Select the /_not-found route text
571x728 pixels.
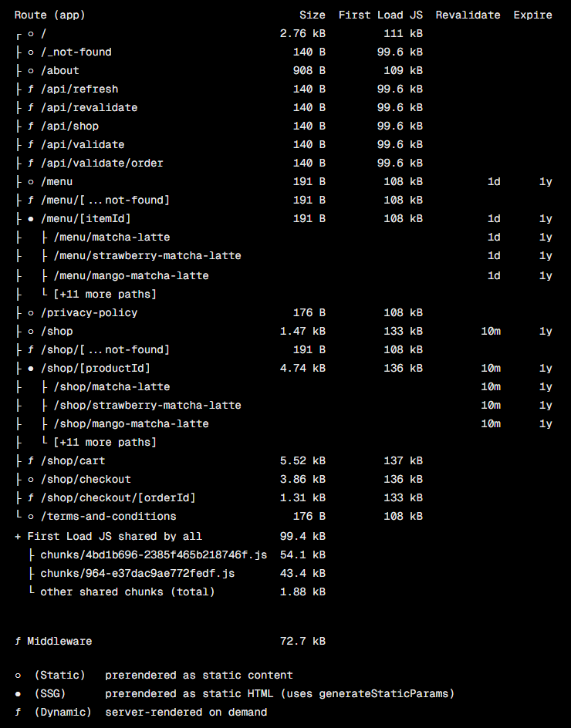[x=76, y=52]
